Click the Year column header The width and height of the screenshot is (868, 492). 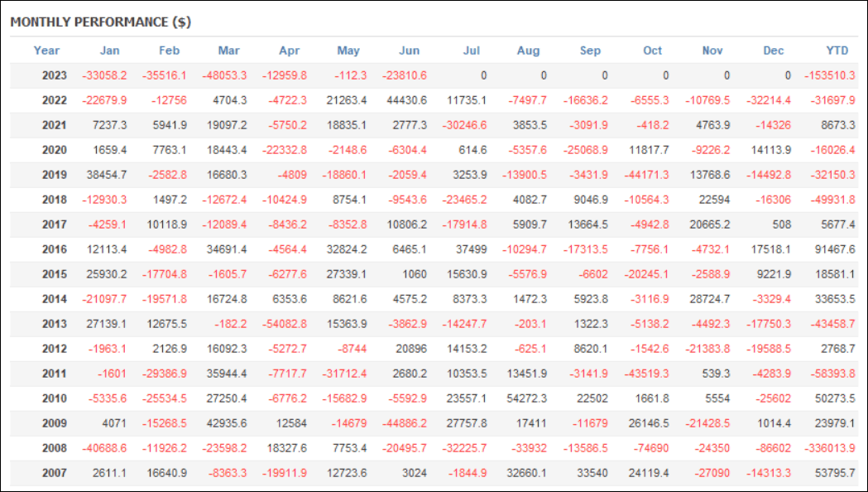pyautogui.click(x=46, y=51)
